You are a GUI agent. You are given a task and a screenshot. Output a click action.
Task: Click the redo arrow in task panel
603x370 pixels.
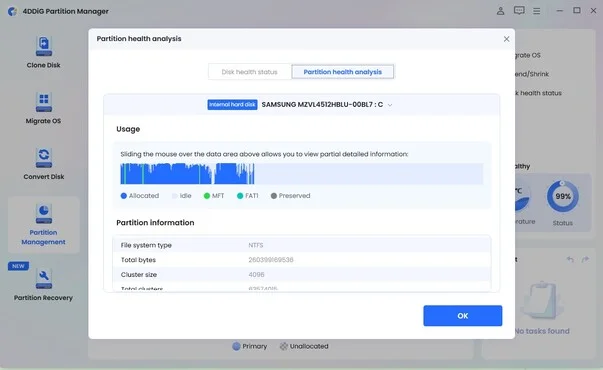[585, 260]
